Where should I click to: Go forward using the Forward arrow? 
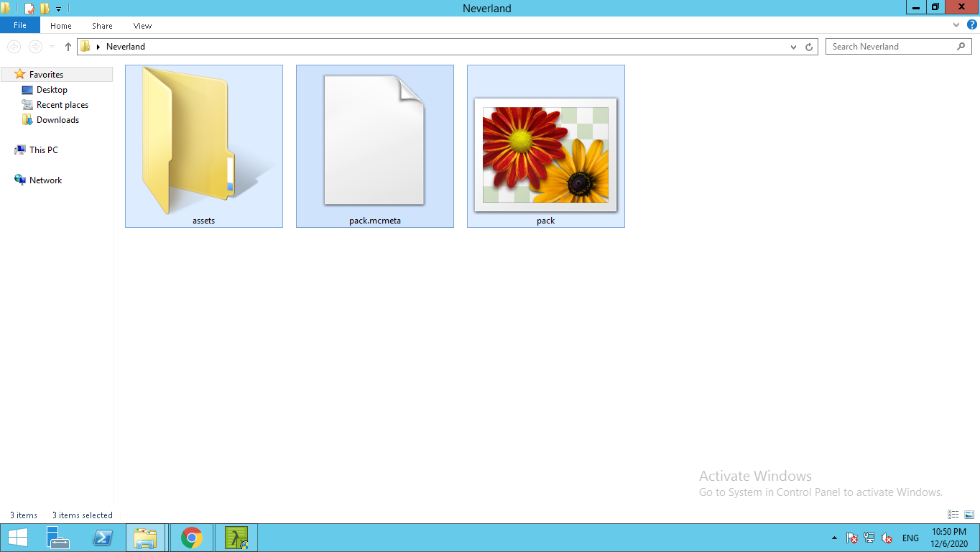click(x=35, y=47)
